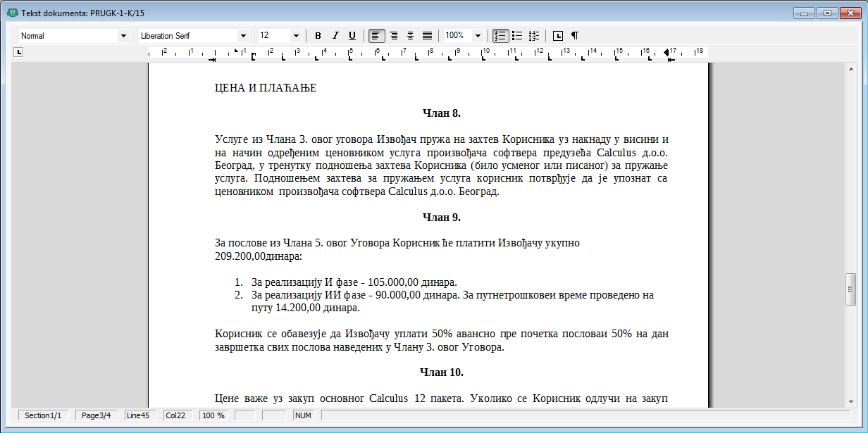
Task: Toggle underline formatting
Action: pyautogui.click(x=352, y=36)
